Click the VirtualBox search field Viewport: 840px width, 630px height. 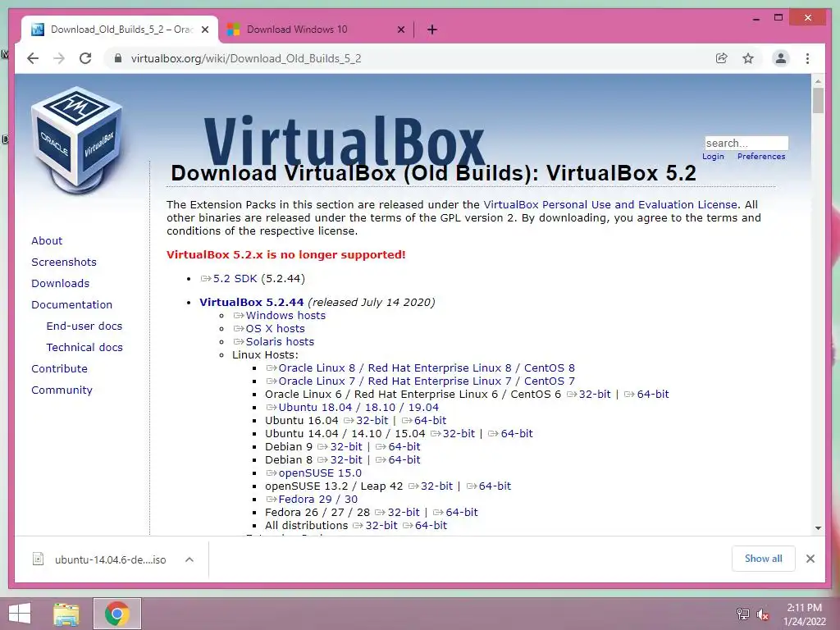coord(746,143)
